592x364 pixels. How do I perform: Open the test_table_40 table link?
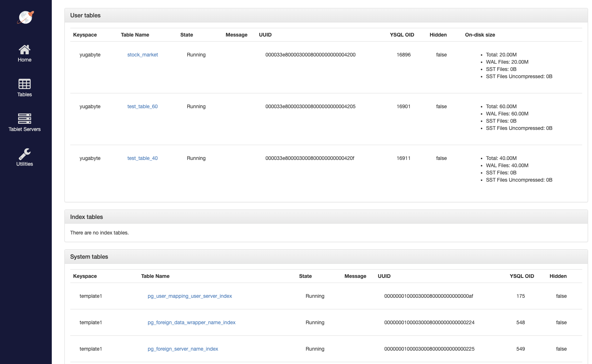pos(142,158)
